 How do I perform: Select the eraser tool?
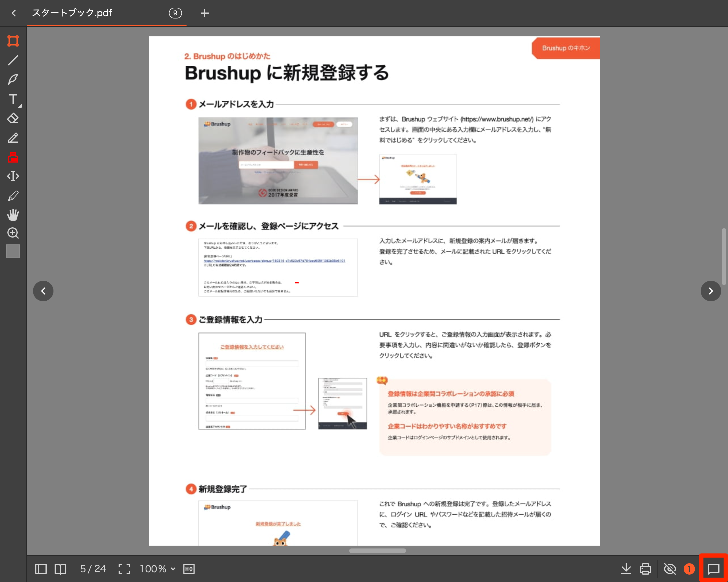pyautogui.click(x=13, y=119)
